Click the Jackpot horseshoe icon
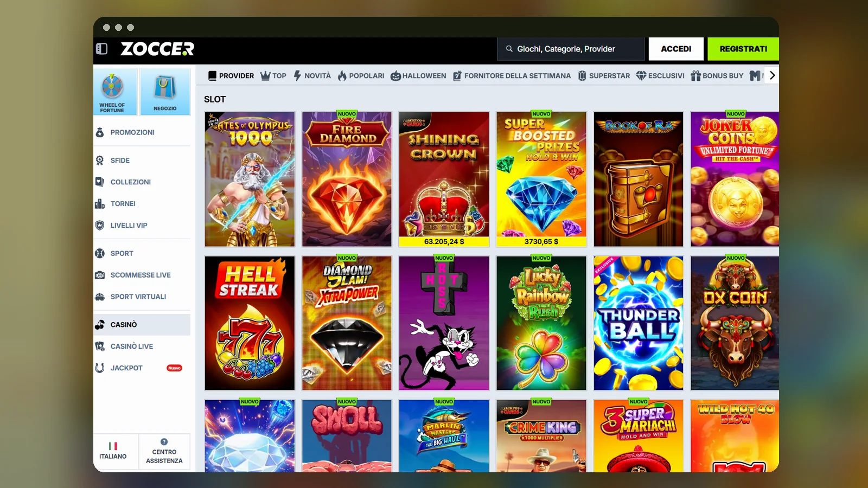Viewport: 868px width, 488px height. pos(100,368)
